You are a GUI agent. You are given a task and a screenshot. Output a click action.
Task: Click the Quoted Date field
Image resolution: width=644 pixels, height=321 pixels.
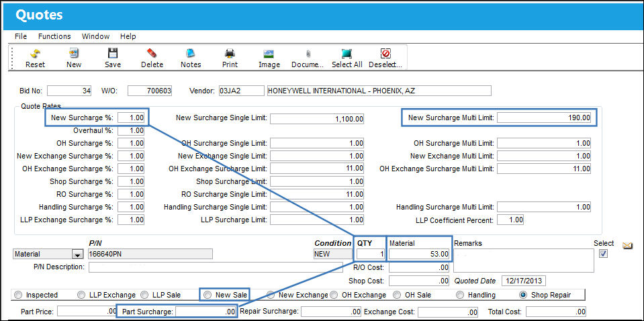click(524, 281)
